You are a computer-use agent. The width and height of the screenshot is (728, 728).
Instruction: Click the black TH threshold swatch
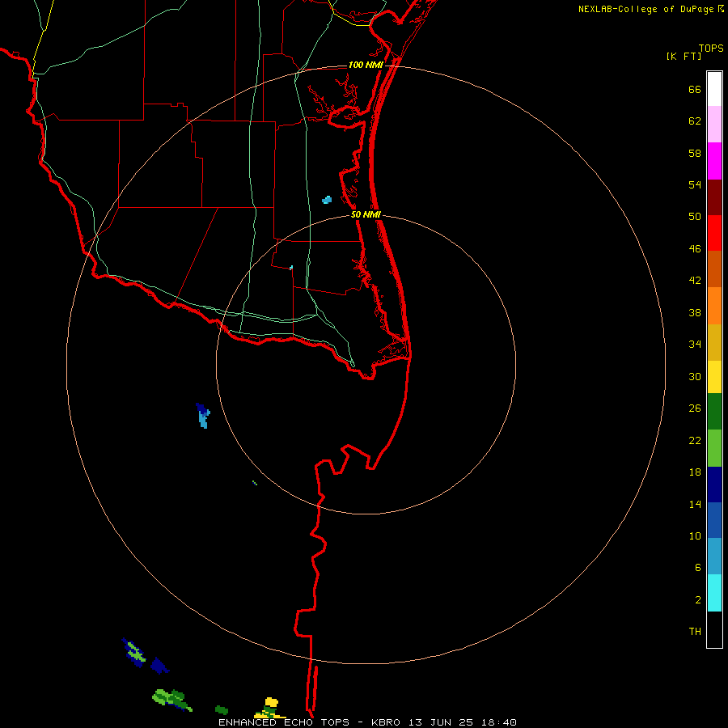pyautogui.click(x=714, y=629)
